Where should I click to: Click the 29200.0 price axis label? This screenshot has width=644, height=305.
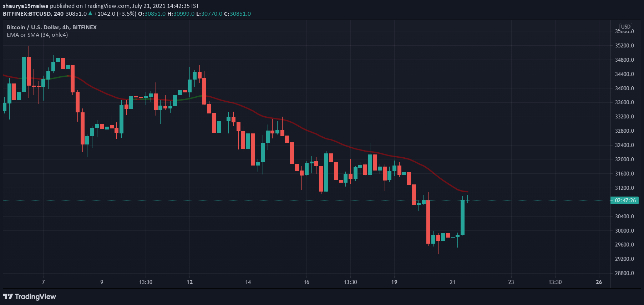[x=624, y=259]
